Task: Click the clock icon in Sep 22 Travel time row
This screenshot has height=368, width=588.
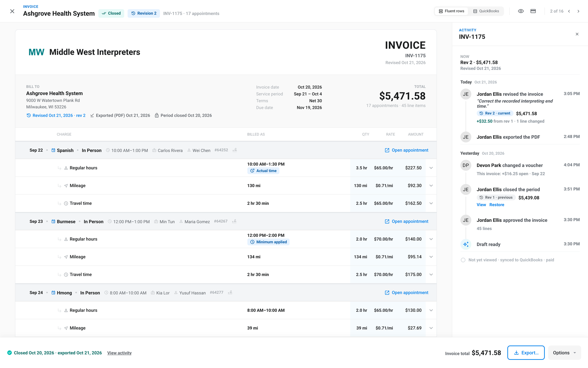Action: coord(66,203)
